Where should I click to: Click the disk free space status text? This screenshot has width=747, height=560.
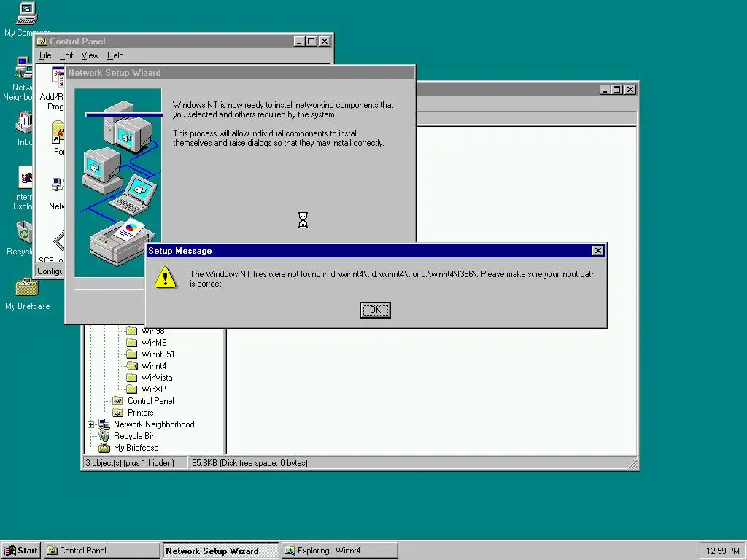click(249, 463)
